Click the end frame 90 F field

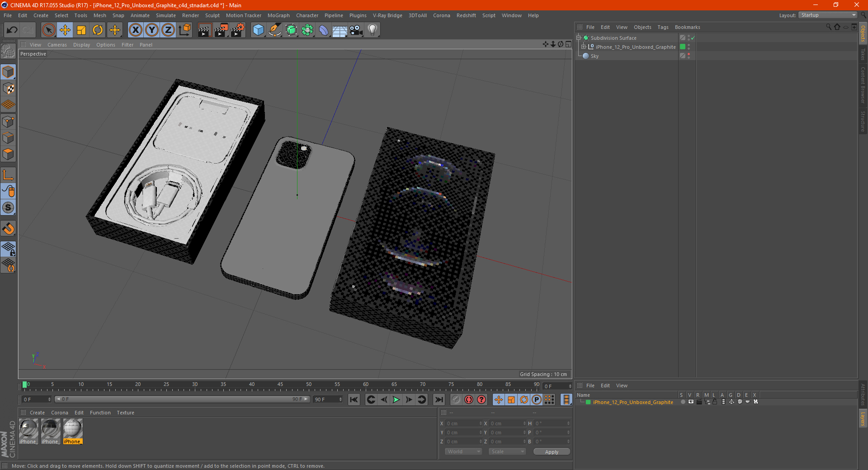point(328,399)
